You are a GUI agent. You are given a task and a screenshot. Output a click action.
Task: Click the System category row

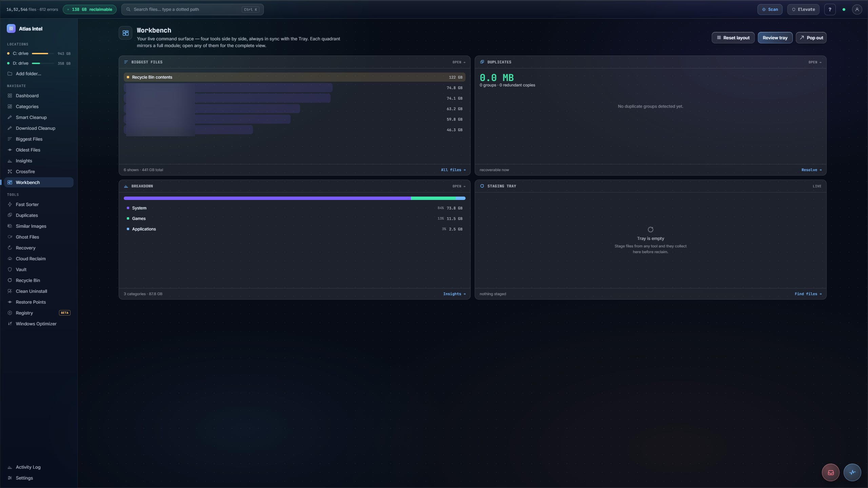coord(294,208)
